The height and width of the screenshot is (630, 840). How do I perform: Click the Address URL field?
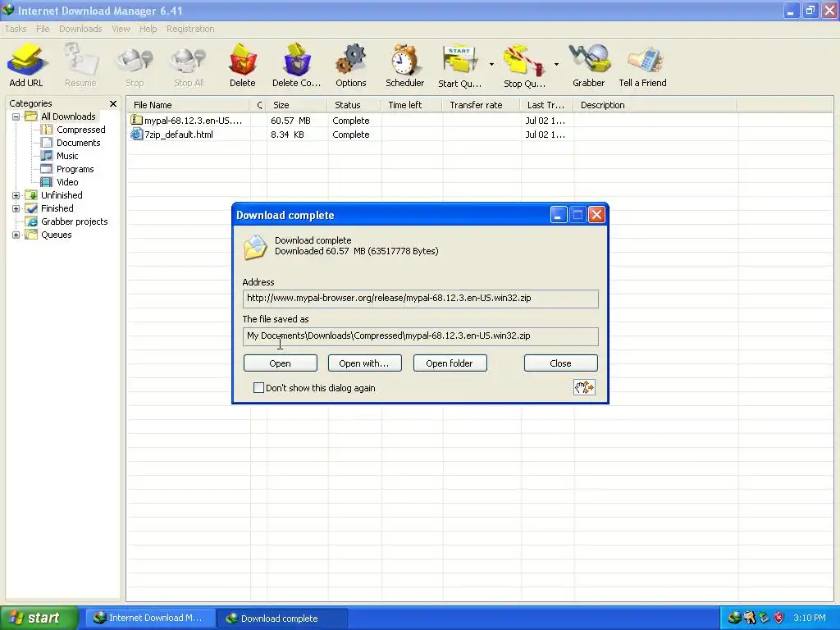click(x=420, y=299)
